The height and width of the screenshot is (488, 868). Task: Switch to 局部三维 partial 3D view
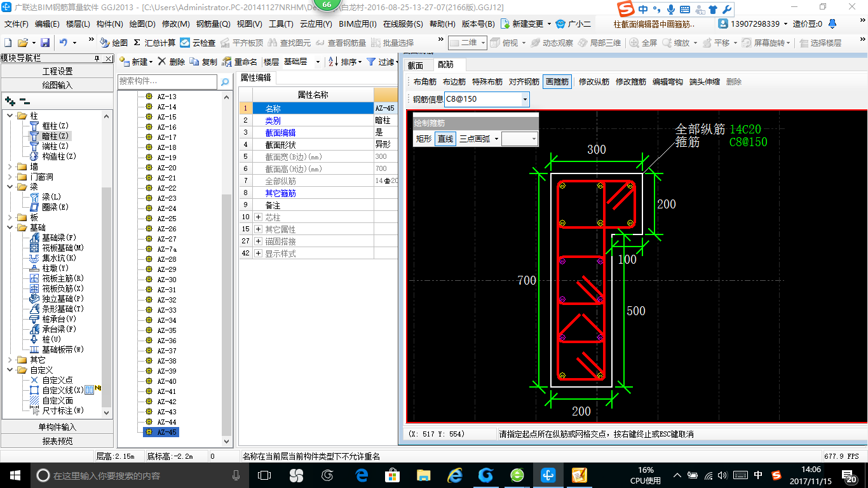(599, 43)
